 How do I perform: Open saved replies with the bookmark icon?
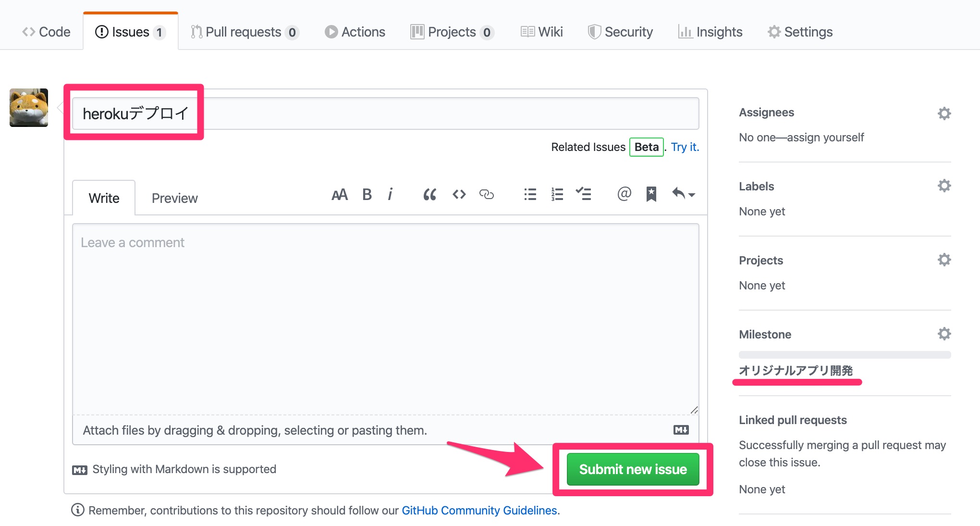[651, 194]
